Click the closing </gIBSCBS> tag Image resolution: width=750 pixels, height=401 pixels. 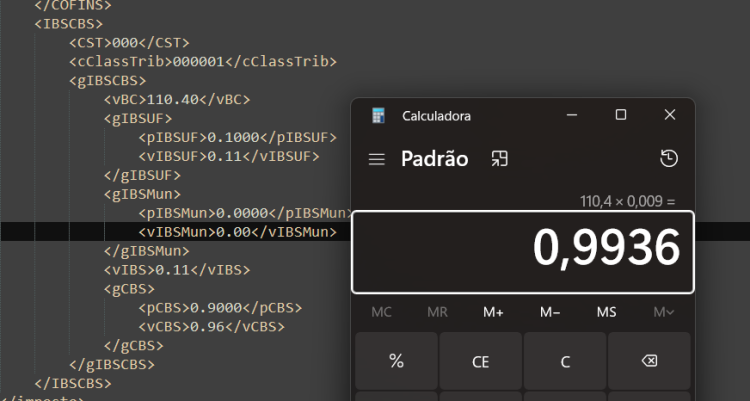tap(112, 365)
